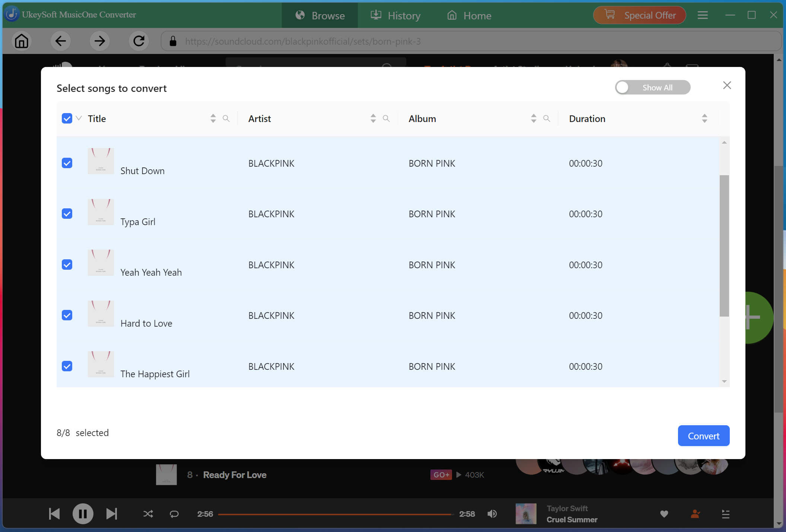Follow Taylor Swift via the person icon
The image size is (786, 532).
pyautogui.click(x=695, y=514)
